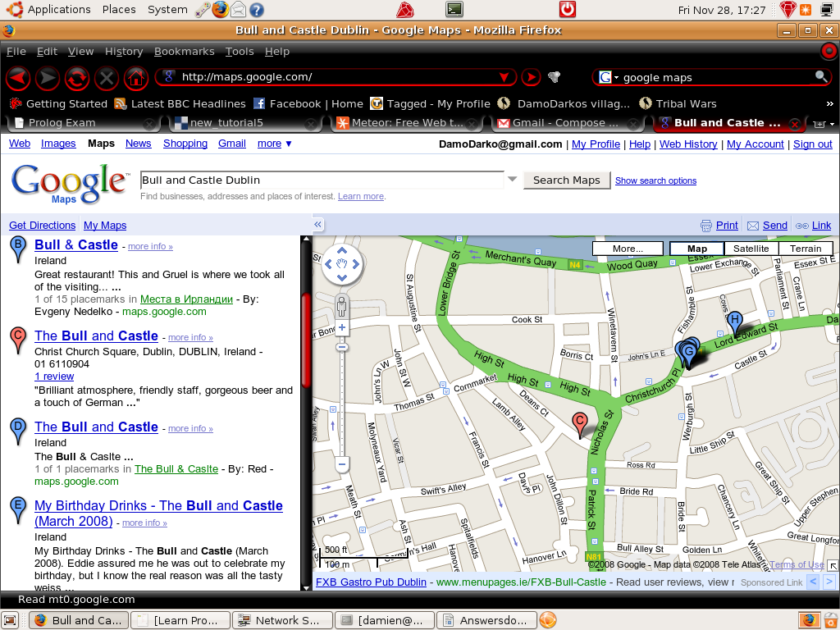Open the Bookmarks menu
The width and height of the screenshot is (840, 630).
(184, 51)
